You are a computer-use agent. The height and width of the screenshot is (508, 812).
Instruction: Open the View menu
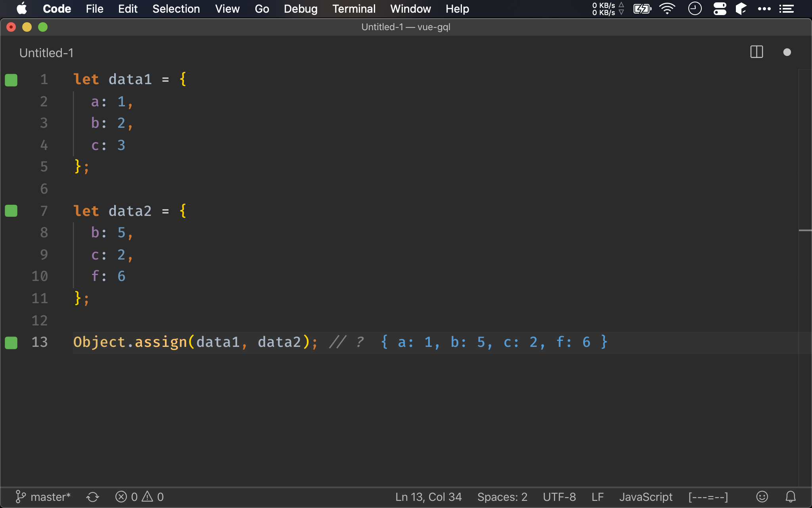(227, 9)
